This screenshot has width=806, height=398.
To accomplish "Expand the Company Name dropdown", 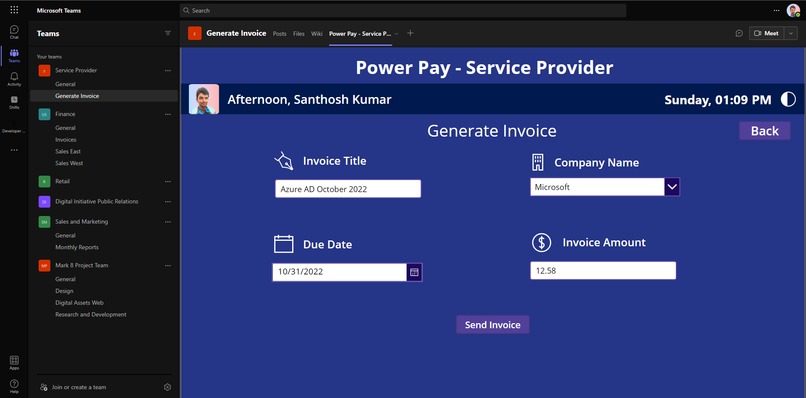I will tap(672, 187).
